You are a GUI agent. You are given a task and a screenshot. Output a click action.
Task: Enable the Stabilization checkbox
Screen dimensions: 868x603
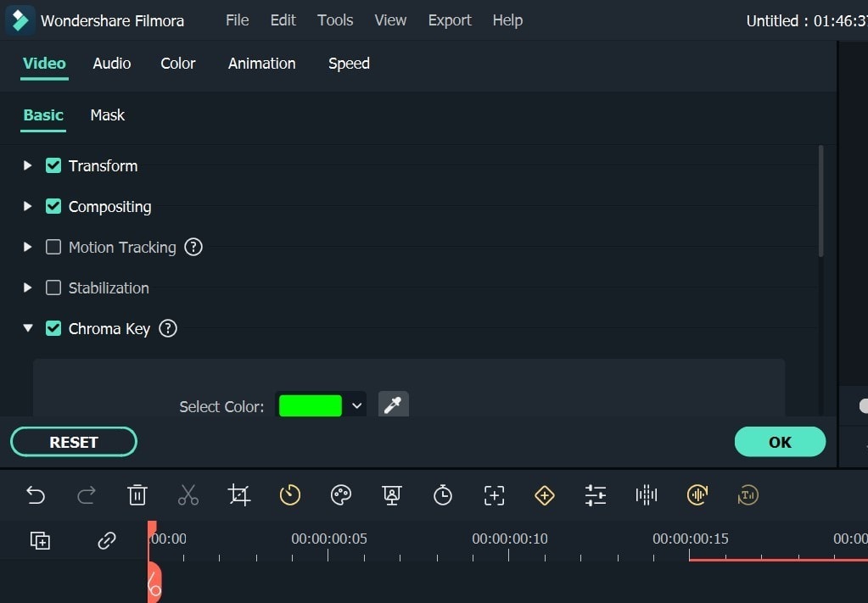pos(53,288)
